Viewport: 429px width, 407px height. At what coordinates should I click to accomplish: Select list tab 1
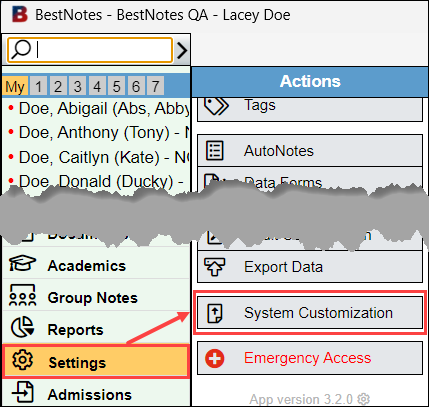38,87
